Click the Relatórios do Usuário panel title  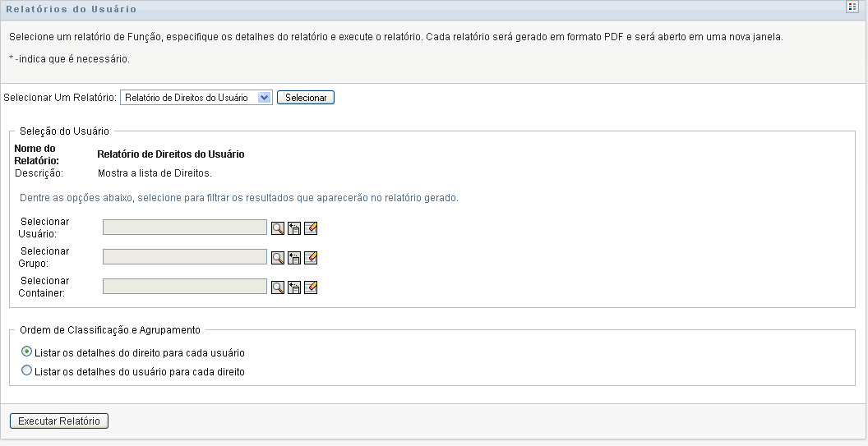coord(72,9)
